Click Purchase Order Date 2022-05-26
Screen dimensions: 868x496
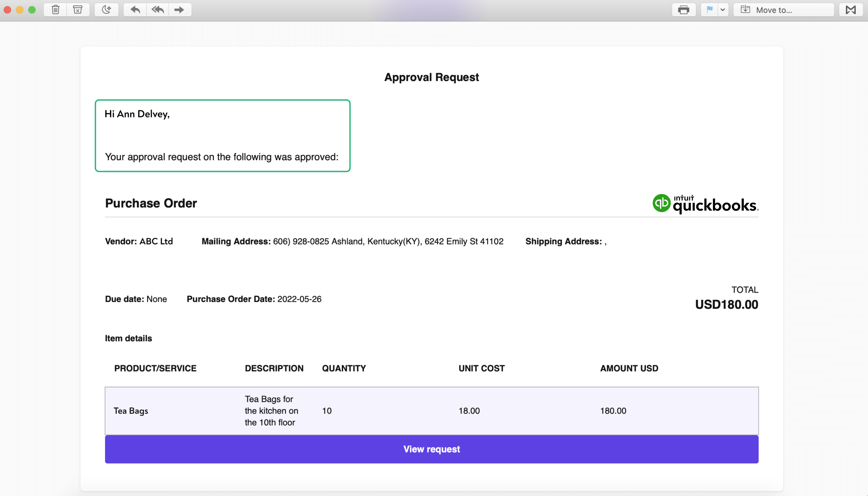click(254, 299)
